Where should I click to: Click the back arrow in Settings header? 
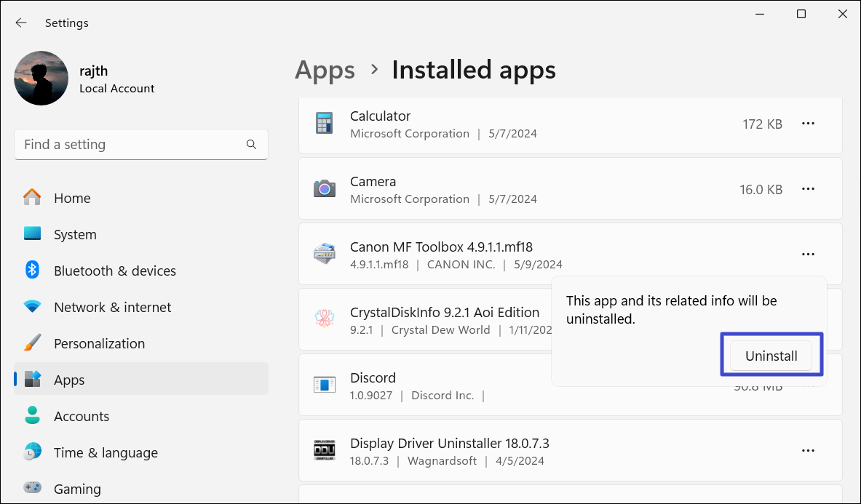coord(21,23)
